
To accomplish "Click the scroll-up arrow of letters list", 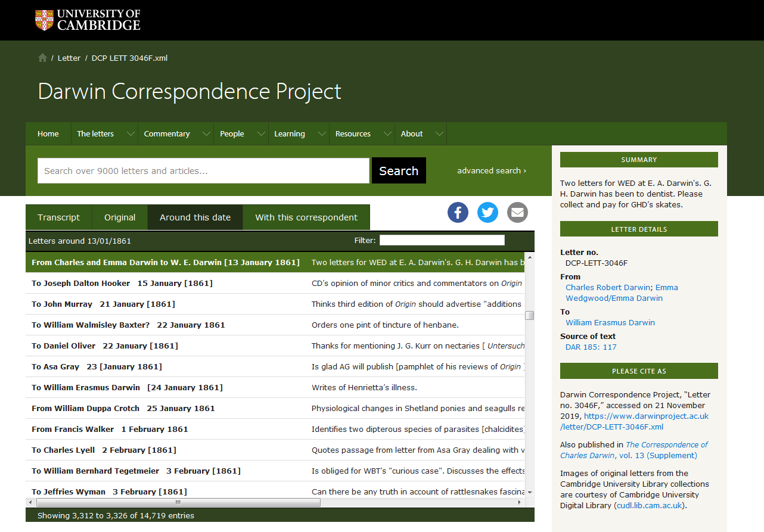I will [x=529, y=257].
